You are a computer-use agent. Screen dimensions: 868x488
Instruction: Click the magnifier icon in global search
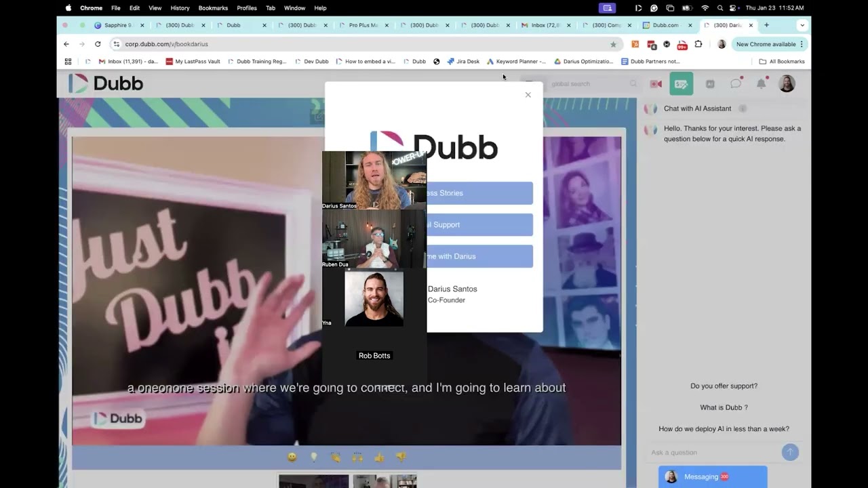[x=633, y=84]
